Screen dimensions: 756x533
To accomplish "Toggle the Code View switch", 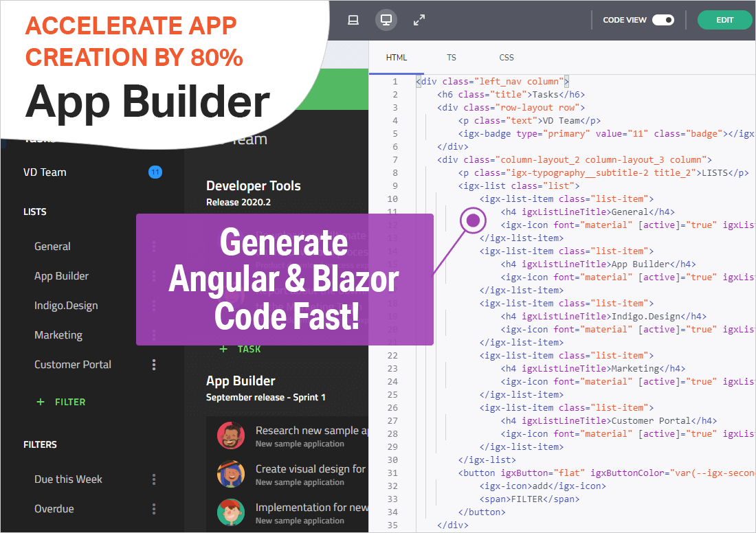I will 663,20.
